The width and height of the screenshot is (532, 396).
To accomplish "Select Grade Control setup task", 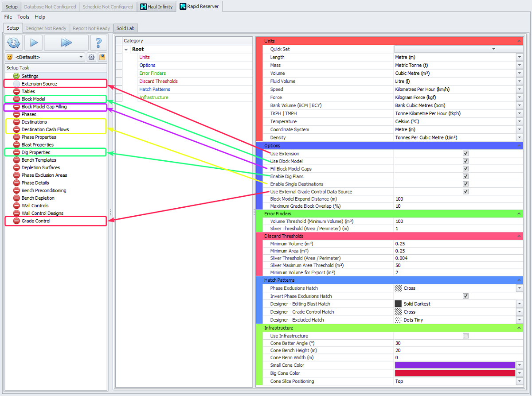I will click(36, 221).
